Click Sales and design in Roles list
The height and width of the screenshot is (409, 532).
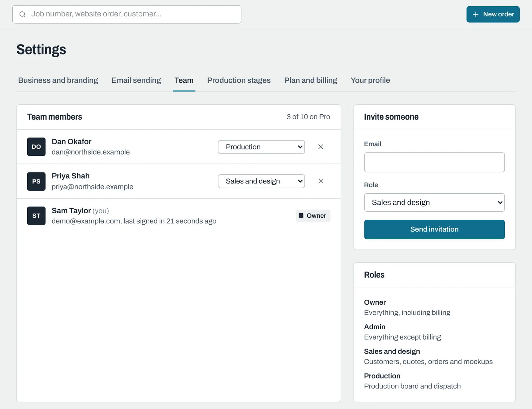click(x=392, y=352)
